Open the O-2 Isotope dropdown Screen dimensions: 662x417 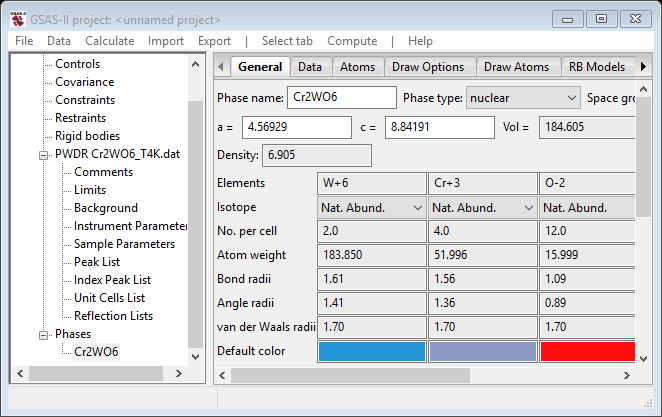[587, 208]
